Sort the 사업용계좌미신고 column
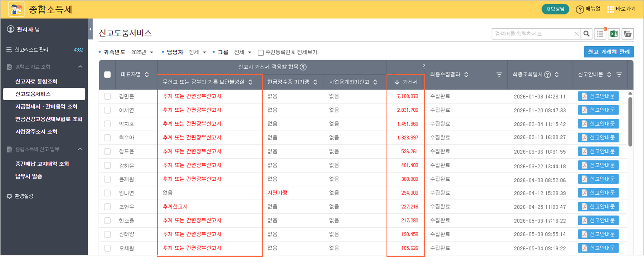The width and height of the screenshot is (644, 257). coord(375,82)
